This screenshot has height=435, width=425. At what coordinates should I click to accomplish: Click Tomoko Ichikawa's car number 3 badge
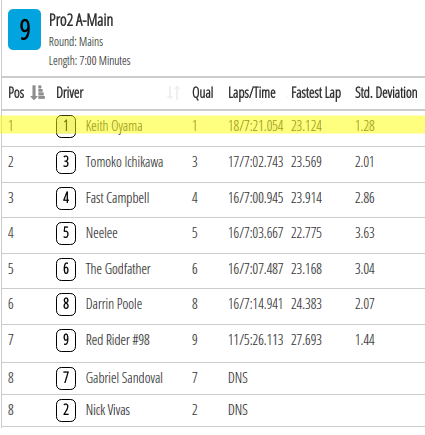coord(66,162)
